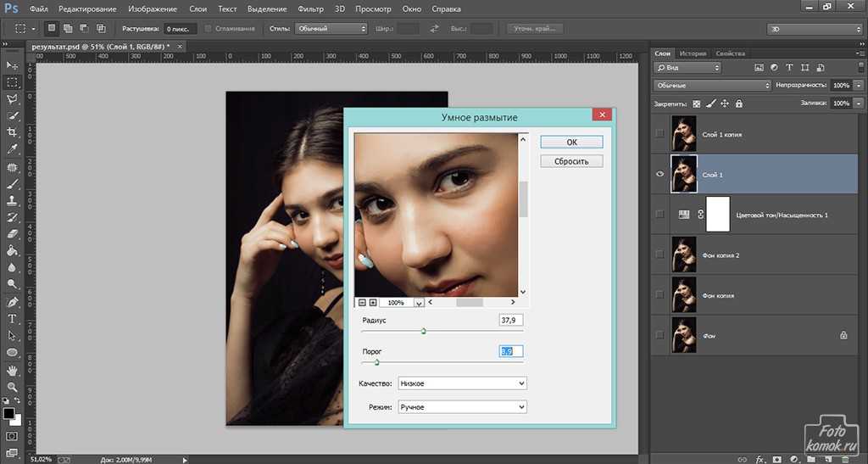Select the Blur tool

pyautogui.click(x=12, y=267)
